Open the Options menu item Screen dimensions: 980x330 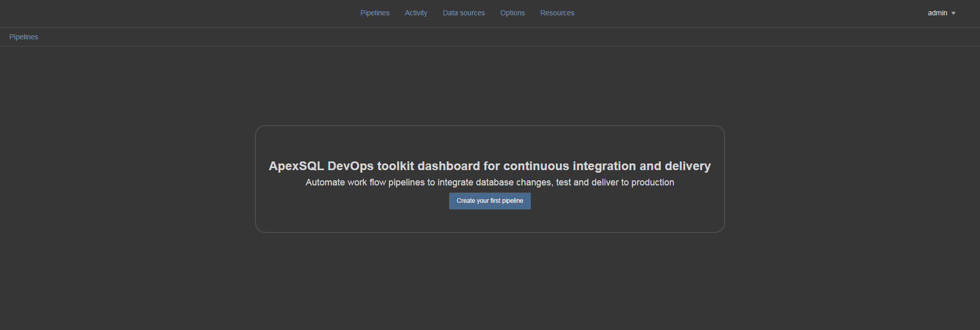[512, 13]
